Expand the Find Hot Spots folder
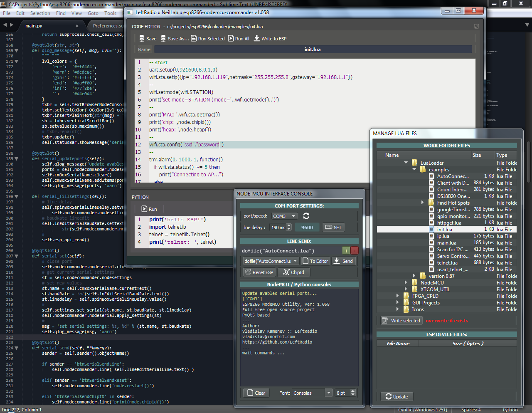The height and width of the screenshot is (413, 532). tap(423, 203)
